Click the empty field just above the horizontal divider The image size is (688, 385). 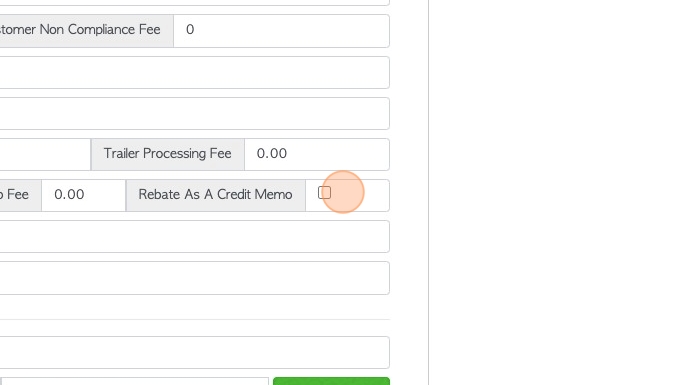click(194, 278)
